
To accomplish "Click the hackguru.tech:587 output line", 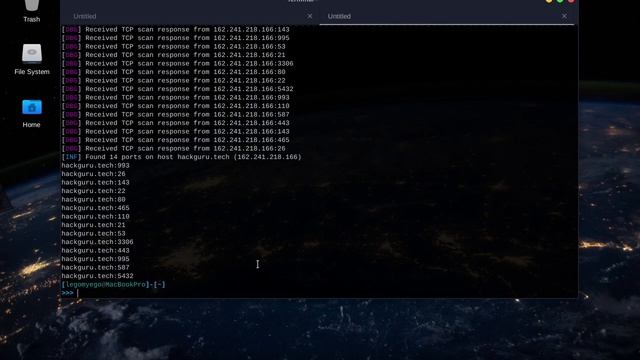I will (x=96, y=268).
